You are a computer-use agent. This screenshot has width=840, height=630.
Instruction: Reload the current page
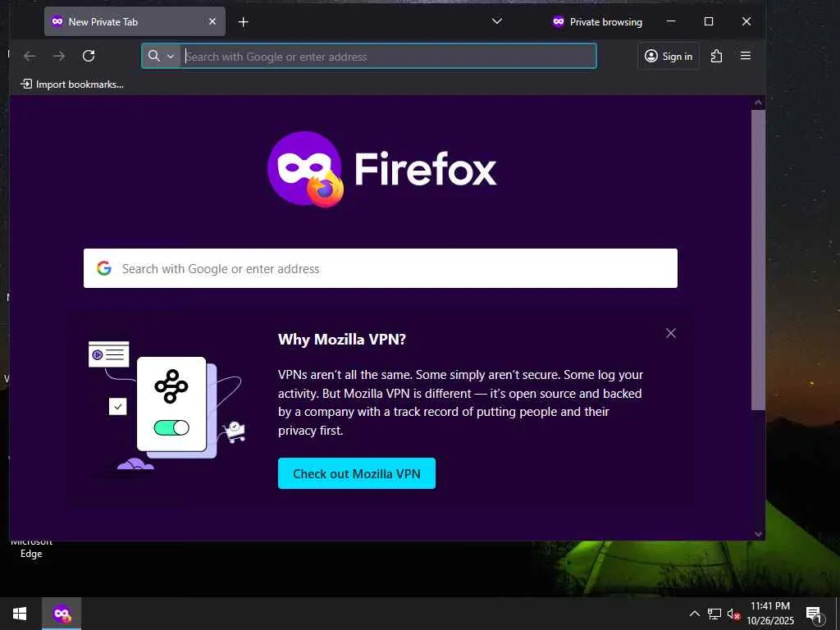pyautogui.click(x=89, y=56)
